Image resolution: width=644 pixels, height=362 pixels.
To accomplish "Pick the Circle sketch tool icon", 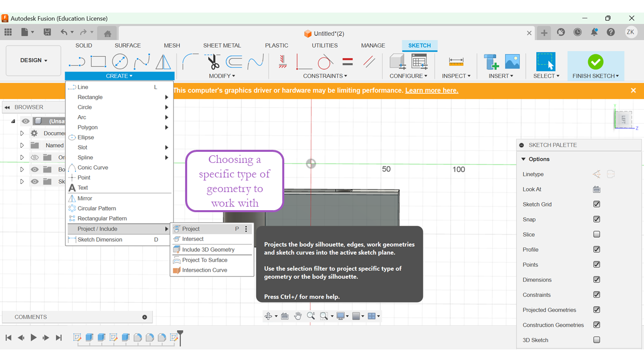I will click(x=120, y=62).
